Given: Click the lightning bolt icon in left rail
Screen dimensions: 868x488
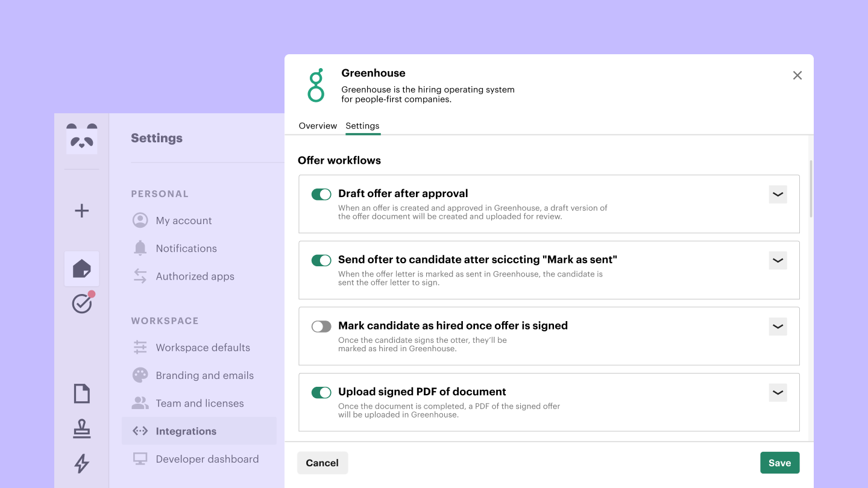Looking at the screenshot, I should tap(82, 463).
